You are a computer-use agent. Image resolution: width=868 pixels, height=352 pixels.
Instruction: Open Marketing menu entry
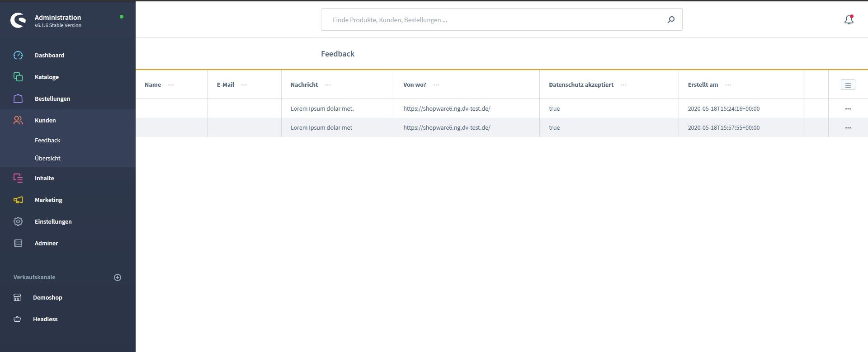[x=48, y=200]
